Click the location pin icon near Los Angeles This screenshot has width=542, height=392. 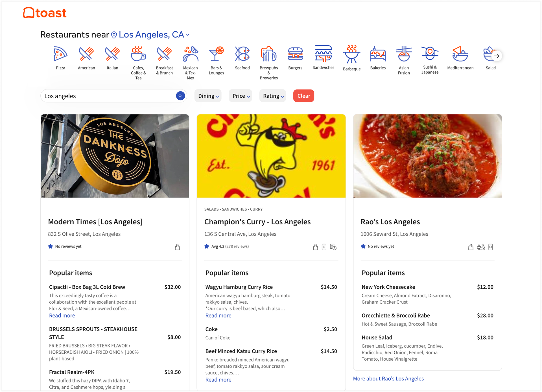pos(114,35)
